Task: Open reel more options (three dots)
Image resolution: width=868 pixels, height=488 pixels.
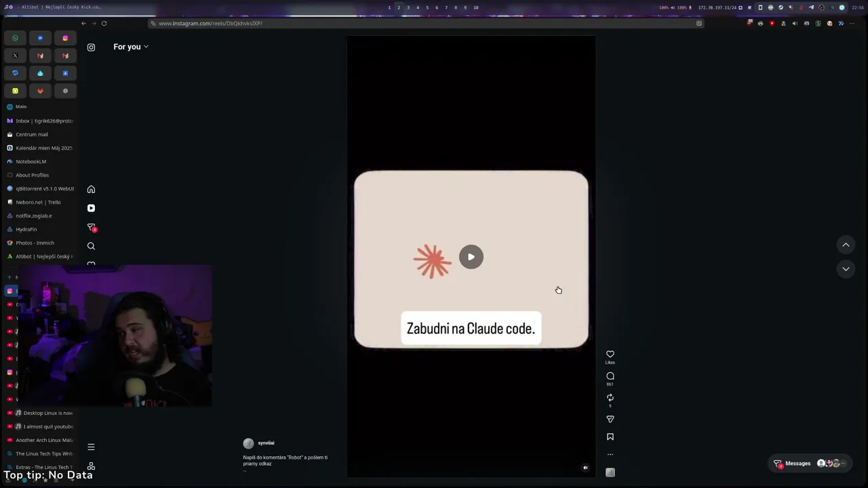Action: pos(610,455)
